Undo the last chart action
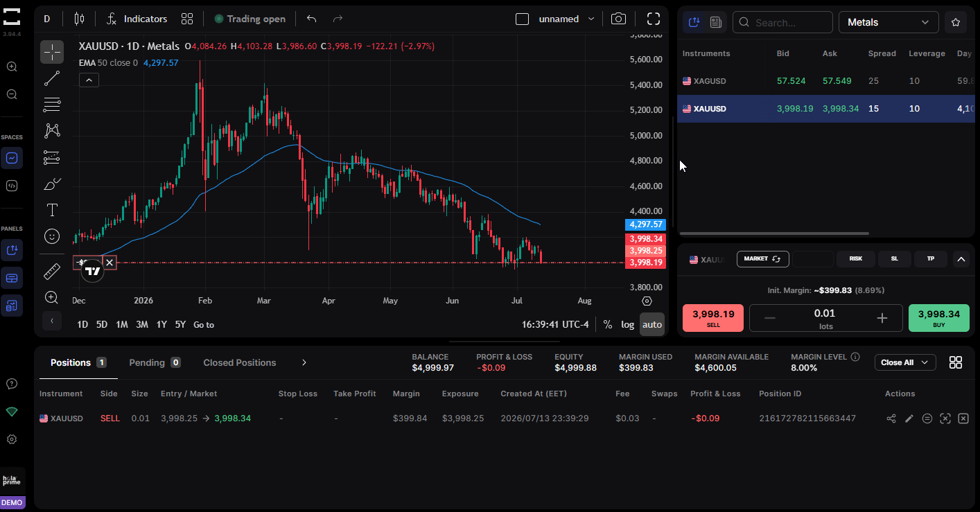This screenshot has width=980, height=512. (312, 19)
